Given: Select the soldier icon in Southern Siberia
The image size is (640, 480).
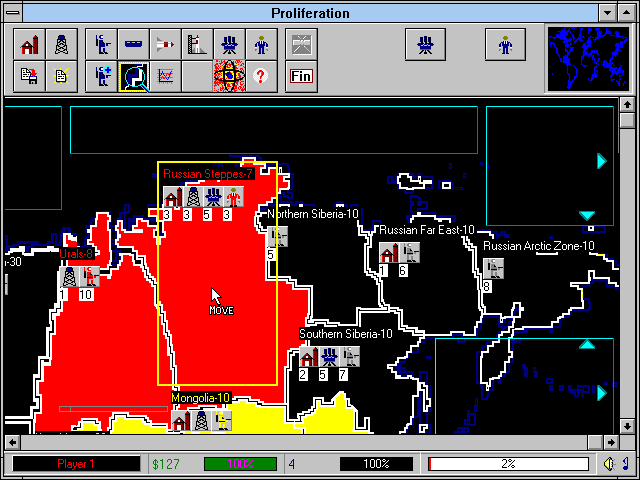Looking at the screenshot, I should (350, 357).
